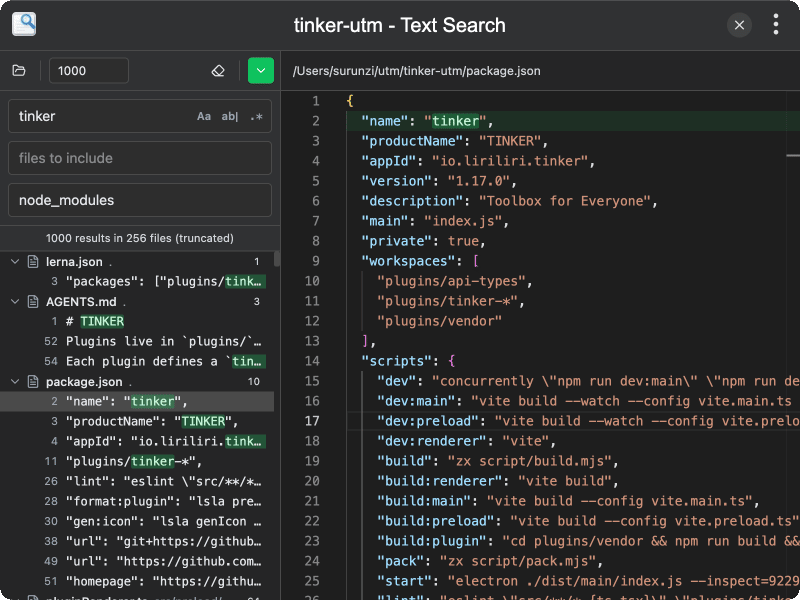Open result line 54 "Each plugin defines a"
This screenshot has width=800, height=600.
[x=137, y=362]
